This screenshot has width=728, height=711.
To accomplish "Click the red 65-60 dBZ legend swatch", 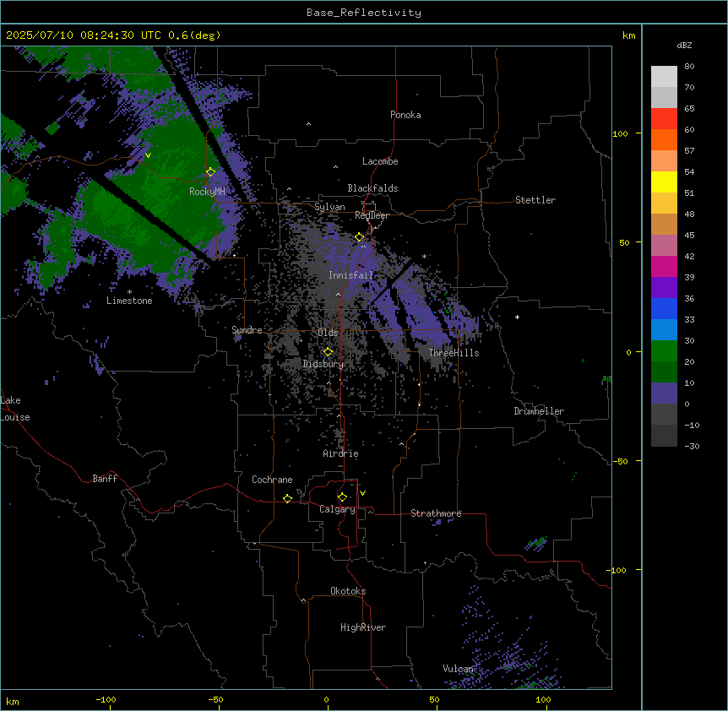I will coord(664,119).
